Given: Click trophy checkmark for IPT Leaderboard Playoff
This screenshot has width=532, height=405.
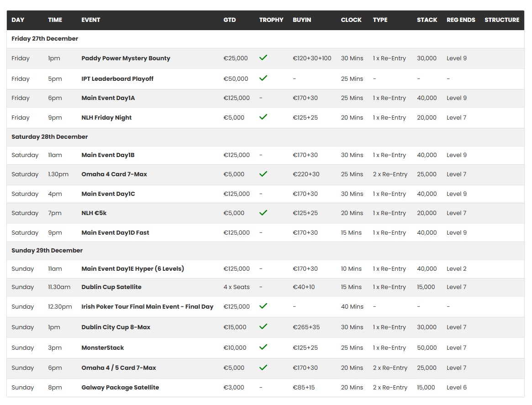Looking at the screenshot, I should click(263, 79).
